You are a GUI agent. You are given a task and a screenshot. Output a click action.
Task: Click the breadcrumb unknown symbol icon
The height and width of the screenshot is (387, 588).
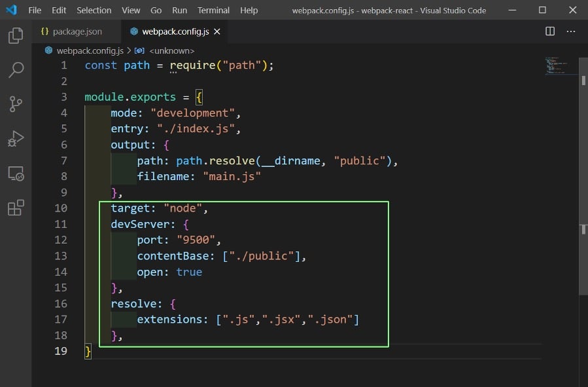click(139, 50)
